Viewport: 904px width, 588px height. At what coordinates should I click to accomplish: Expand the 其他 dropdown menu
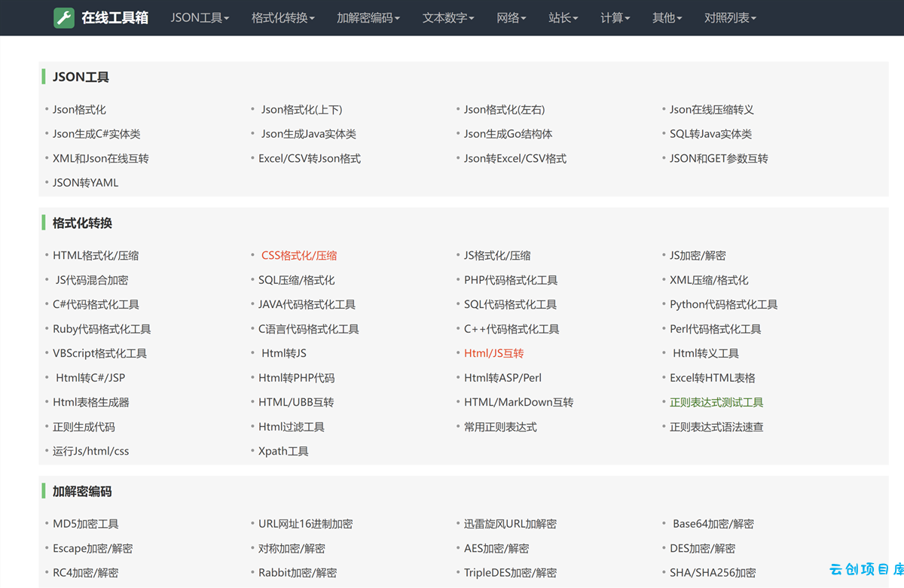[x=667, y=18]
